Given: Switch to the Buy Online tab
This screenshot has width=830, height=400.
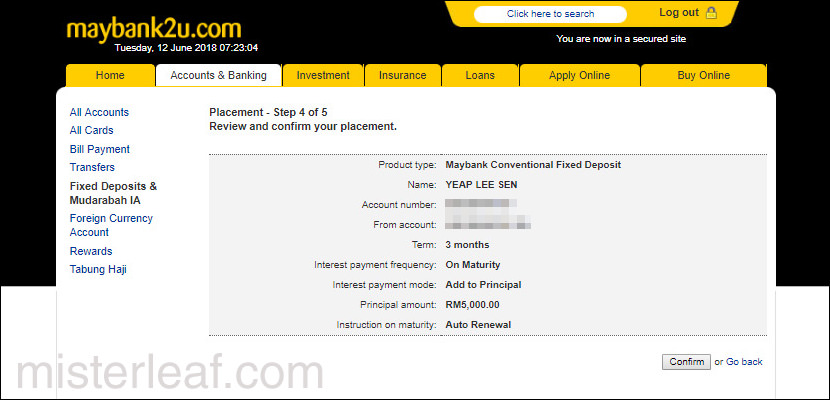Looking at the screenshot, I should pyautogui.click(x=703, y=75).
